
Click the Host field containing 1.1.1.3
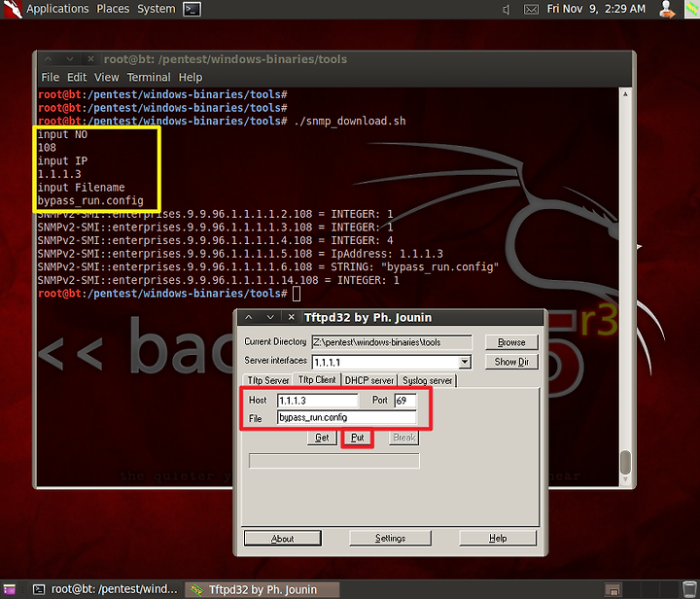tap(317, 401)
